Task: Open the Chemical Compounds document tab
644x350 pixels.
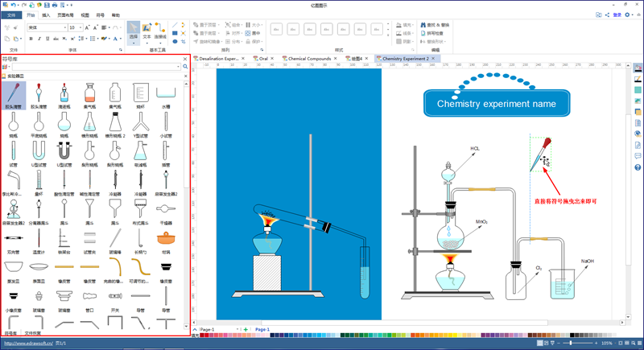Action: 309,59
